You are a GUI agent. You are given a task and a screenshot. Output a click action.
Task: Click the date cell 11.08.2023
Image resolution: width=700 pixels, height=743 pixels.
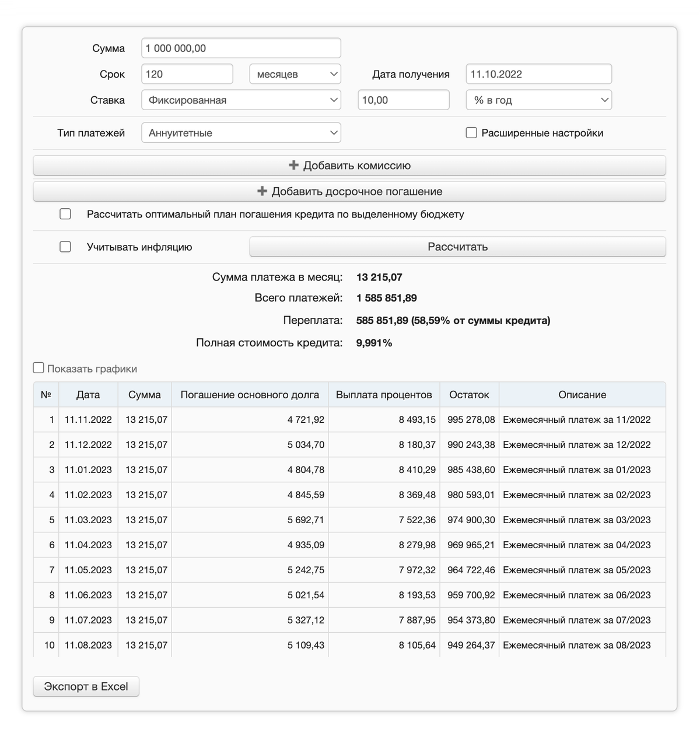click(x=88, y=646)
